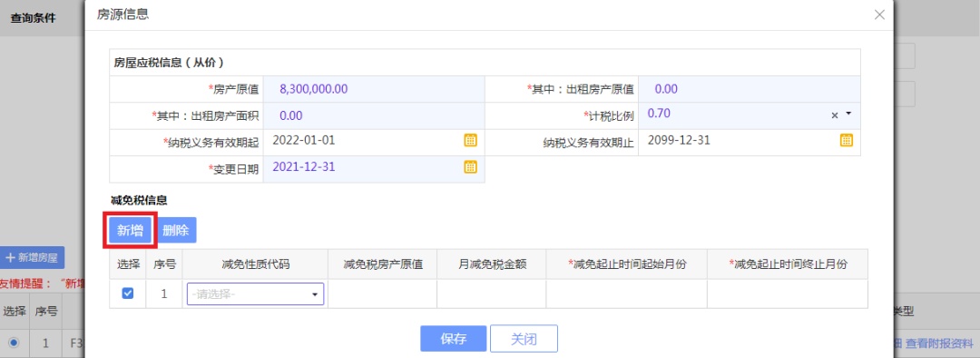Close the 房源信息 dialog with X
980x358 pixels.
(879, 15)
